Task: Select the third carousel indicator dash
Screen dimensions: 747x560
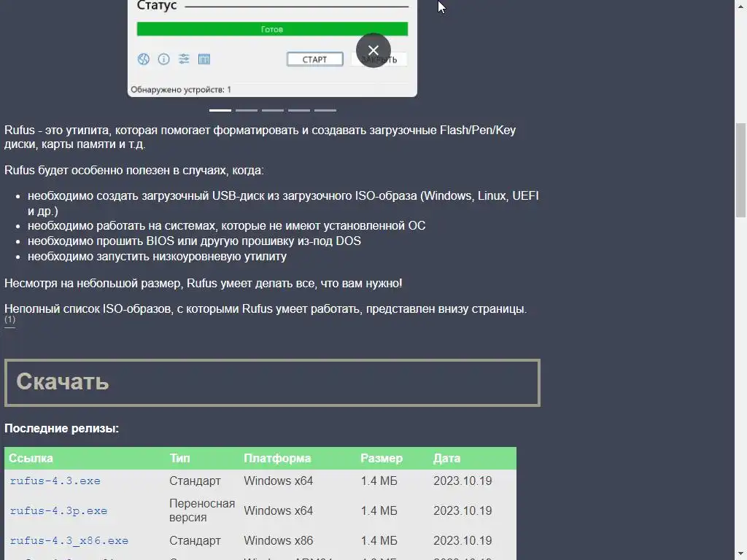Action: tap(273, 111)
